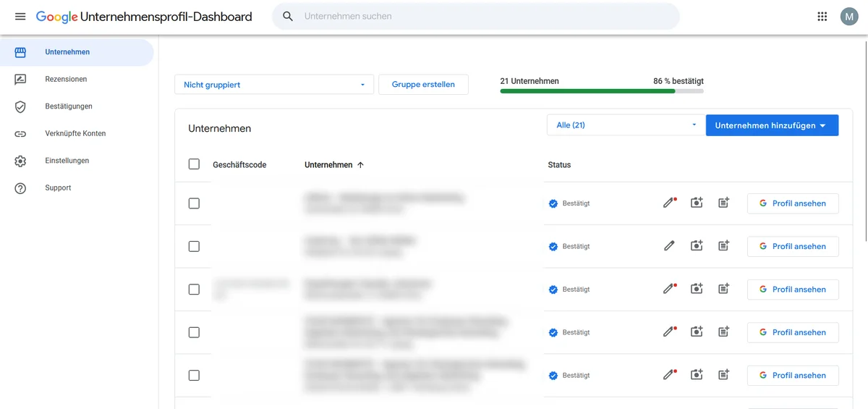868x409 pixels.
Task: Edit profile pencil in fourth business row
Action: [x=670, y=332]
